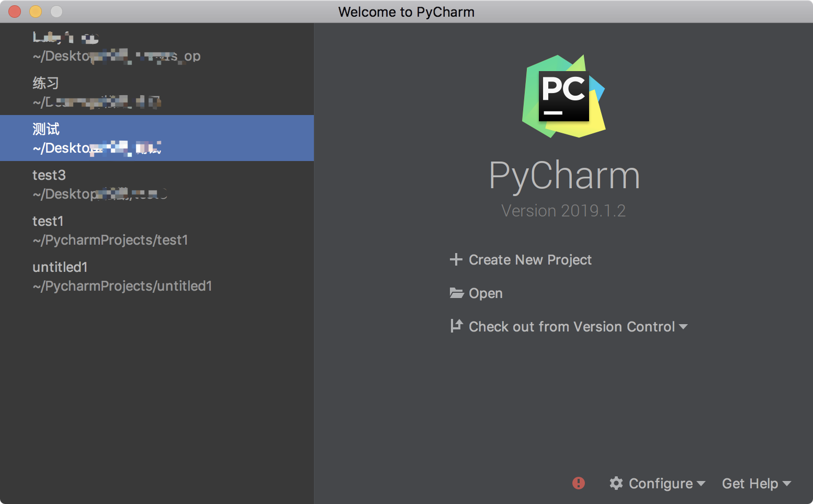This screenshot has width=813, height=504.
Task: Open recent project test3
Action: coord(157,184)
